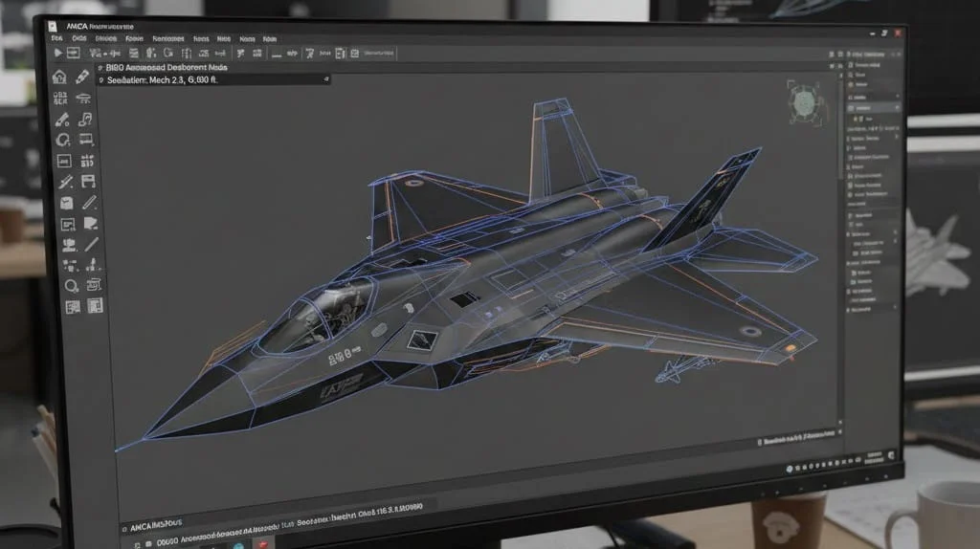980x549 pixels.
Task: Select the pencil sketch tool
Action: 89,203
